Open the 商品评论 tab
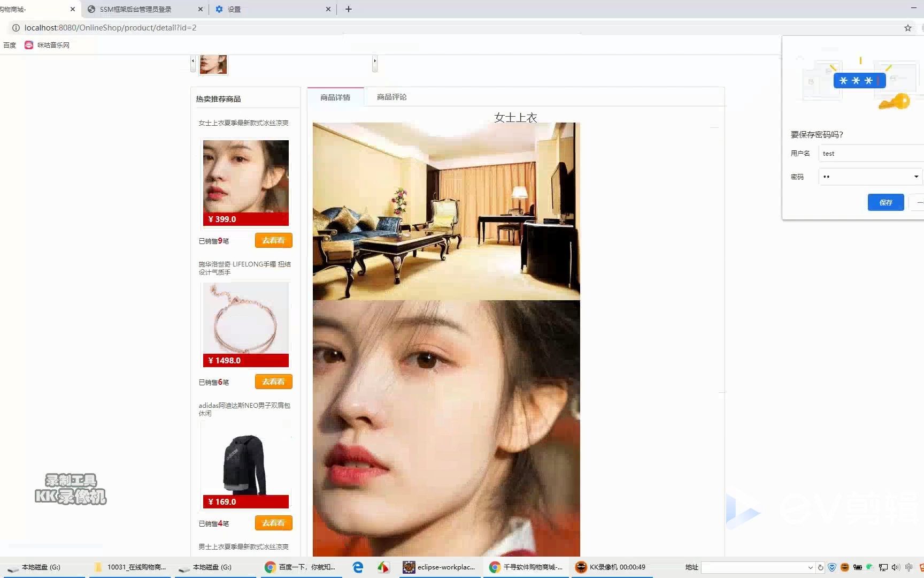 coord(391,97)
